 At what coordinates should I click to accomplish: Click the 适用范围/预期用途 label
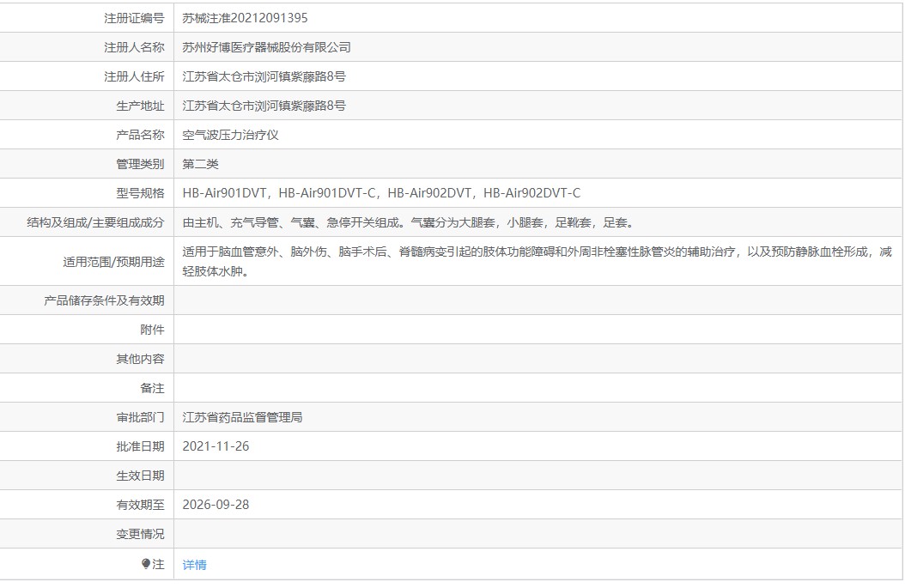113,262
